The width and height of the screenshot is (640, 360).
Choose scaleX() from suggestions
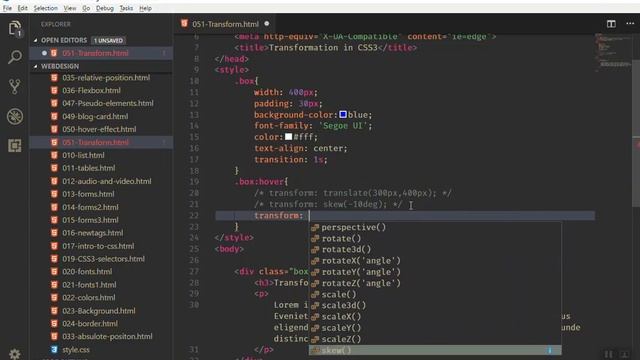tap(435, 316)
